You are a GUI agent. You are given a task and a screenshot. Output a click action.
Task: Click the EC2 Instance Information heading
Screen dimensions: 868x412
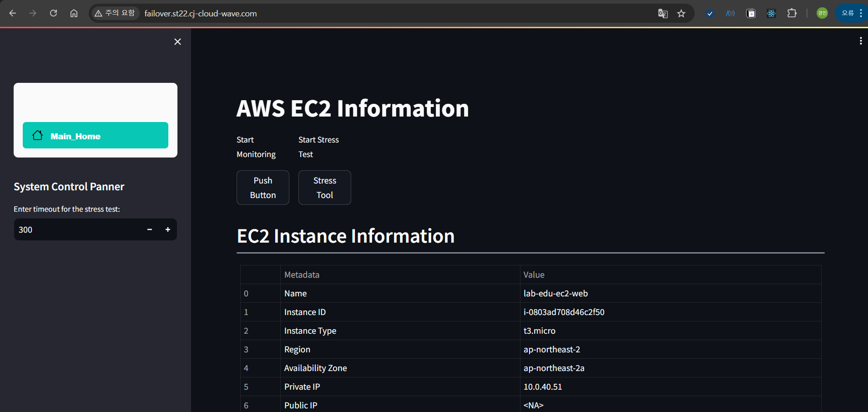pyautogui.click(x=346, y=236)
